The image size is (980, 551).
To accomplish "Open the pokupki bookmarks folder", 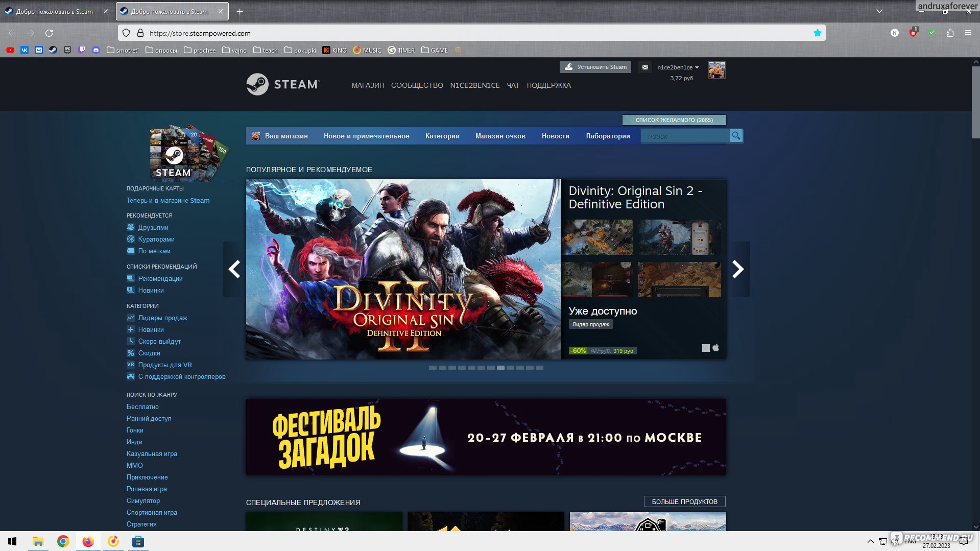I will (300, 50).
